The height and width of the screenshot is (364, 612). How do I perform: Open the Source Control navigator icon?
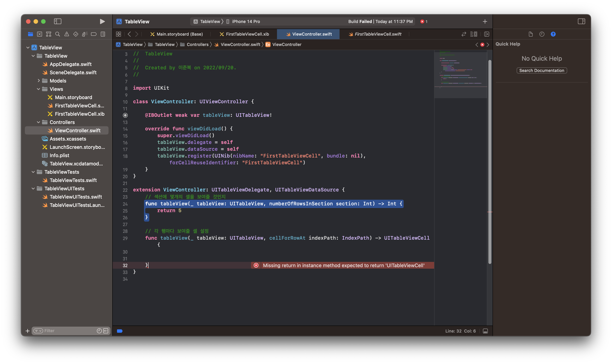click(40, 34)
